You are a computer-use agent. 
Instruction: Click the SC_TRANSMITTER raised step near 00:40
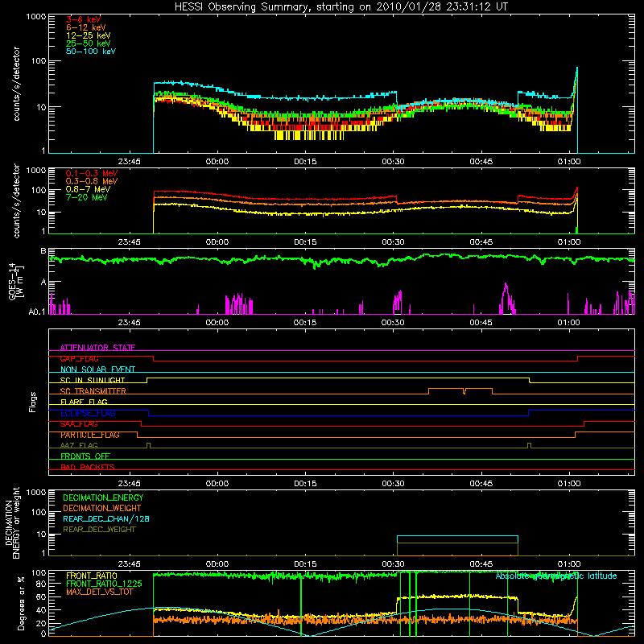coord(460,389)
